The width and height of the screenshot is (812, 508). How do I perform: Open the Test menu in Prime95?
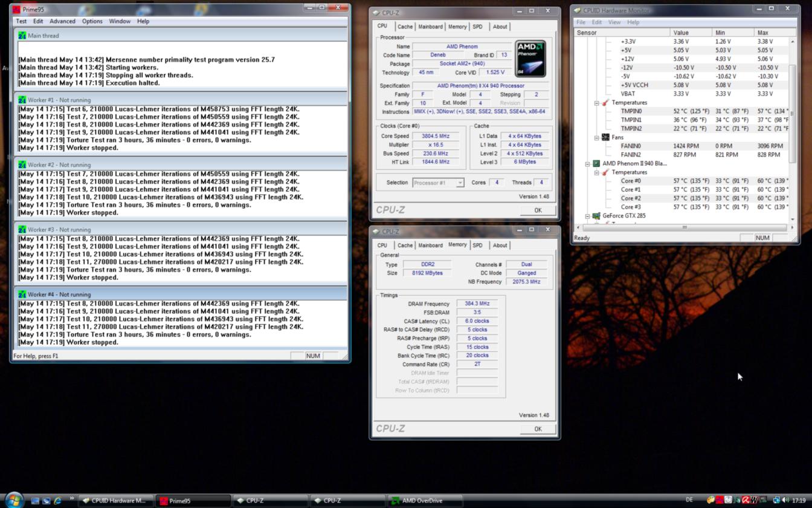pyautogui.click(x=21, y=21)
